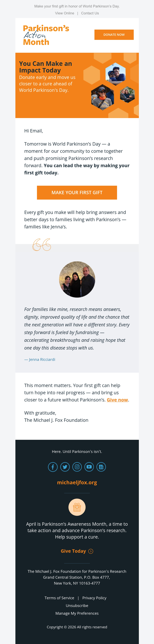The height and width of the screenshot is (644, 154).
Task: Click the Unsubscribe link
Action: [77, 606]
